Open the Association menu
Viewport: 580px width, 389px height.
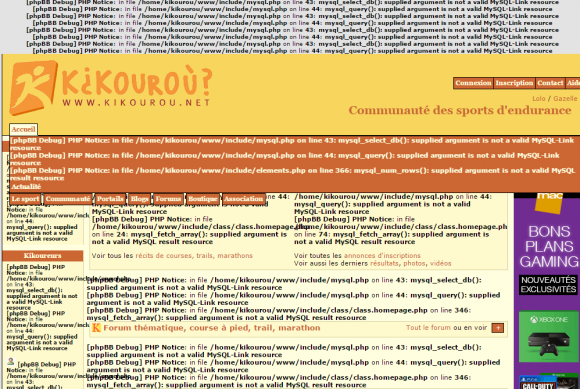coord(243,199)
